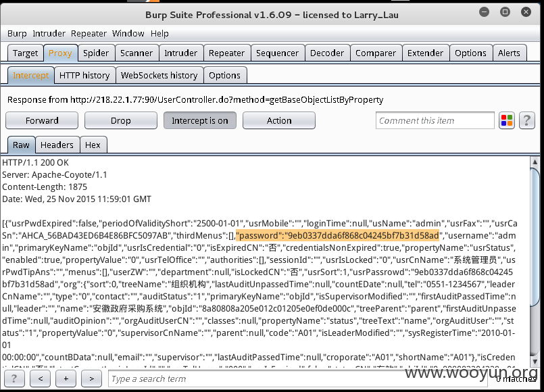Click the help question mark beside comment field
The width and height of the screenshot is (544, 392).
[526, 120]
